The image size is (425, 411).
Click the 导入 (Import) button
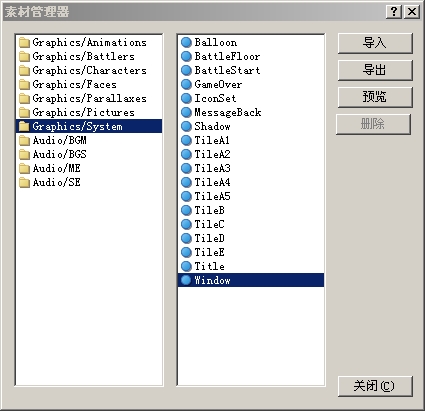point(375,43)
